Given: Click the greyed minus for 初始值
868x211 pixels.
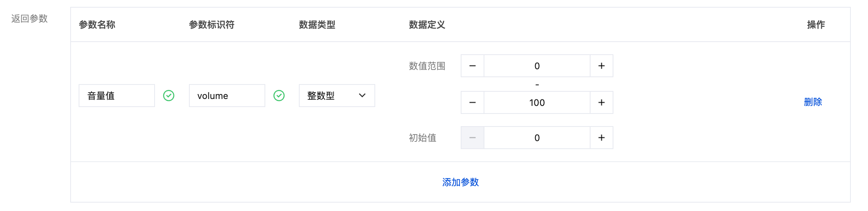Looking at the screenshot, I should (x=473, y=138).
